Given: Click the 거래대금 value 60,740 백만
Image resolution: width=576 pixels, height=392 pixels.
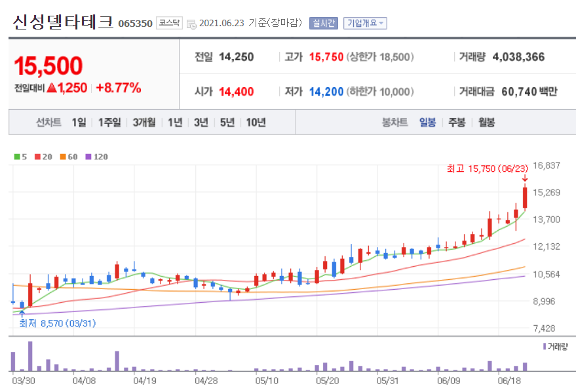Looking at the screenshot, I should point(529,92).
